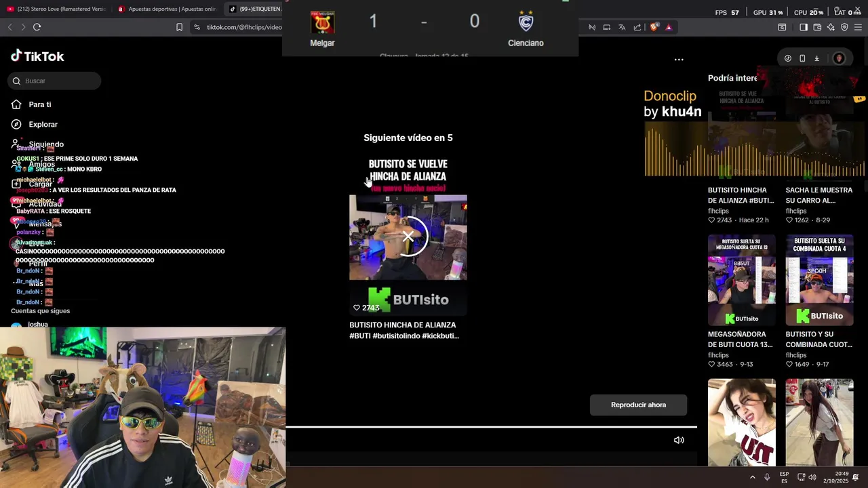Click the taskbar network icon
Viewport: 868px width, 488px height.
(801, 477)
